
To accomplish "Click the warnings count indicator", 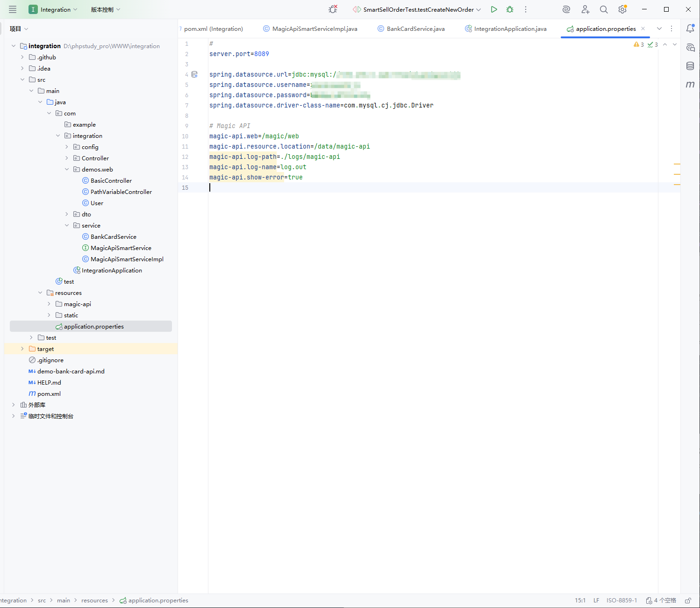I will pyautogui.click(x=639, y=44).
